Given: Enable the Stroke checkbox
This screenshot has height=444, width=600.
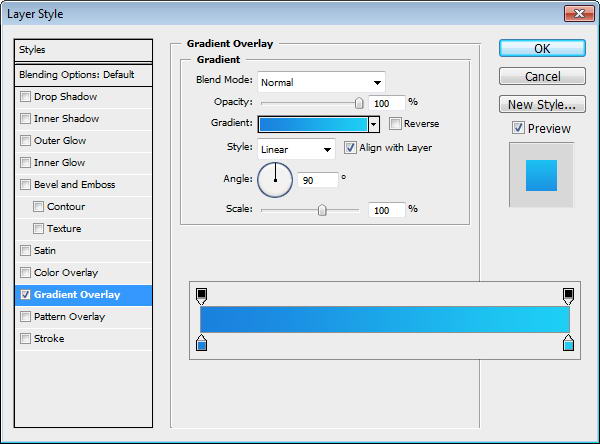Looking at the screenshot, I should tap(25, 339).
